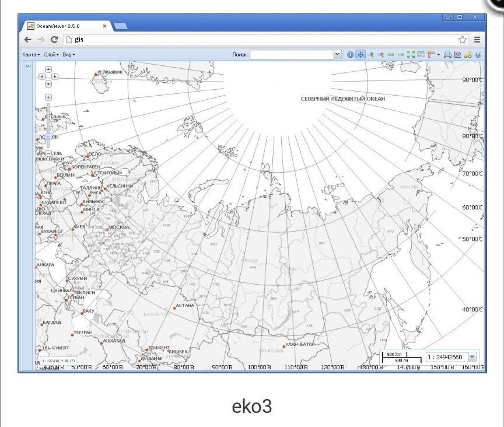Click the red zoom-out tool icon

[381, 55]
